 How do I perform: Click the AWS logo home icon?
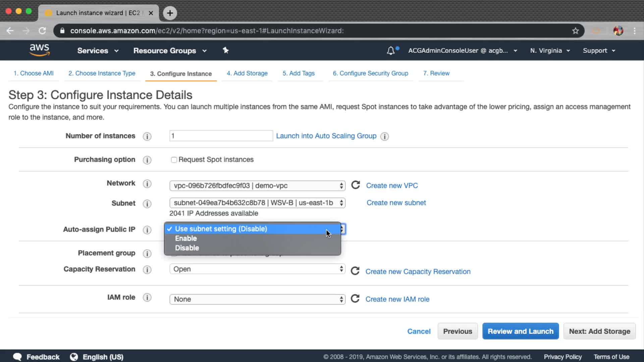click(x=40, y=50)
